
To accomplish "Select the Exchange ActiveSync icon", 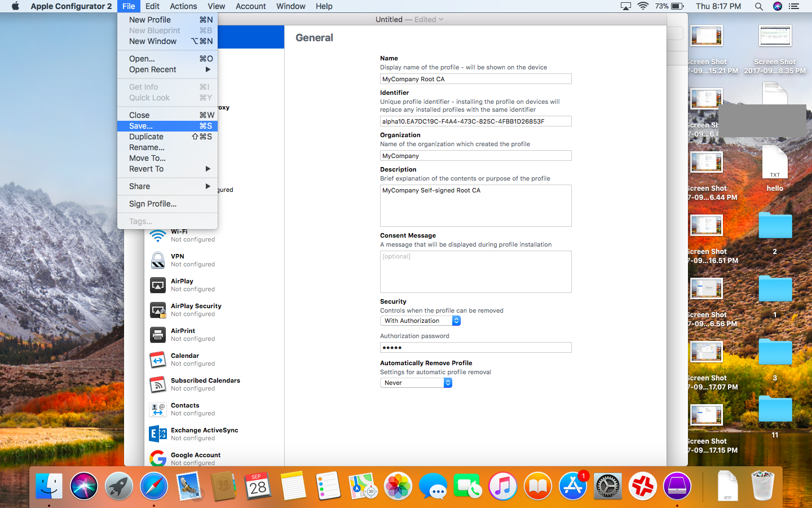I will 158,434.
